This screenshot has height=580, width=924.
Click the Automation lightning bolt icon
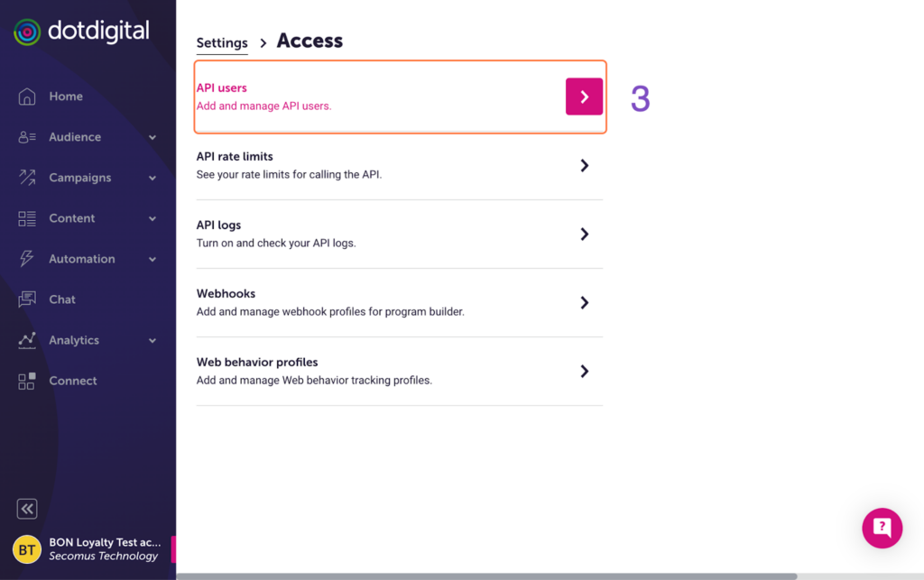tap(27, 259)
